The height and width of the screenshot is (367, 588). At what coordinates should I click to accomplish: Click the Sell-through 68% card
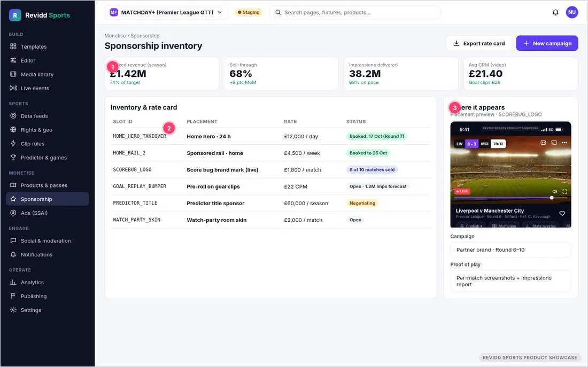282,74
